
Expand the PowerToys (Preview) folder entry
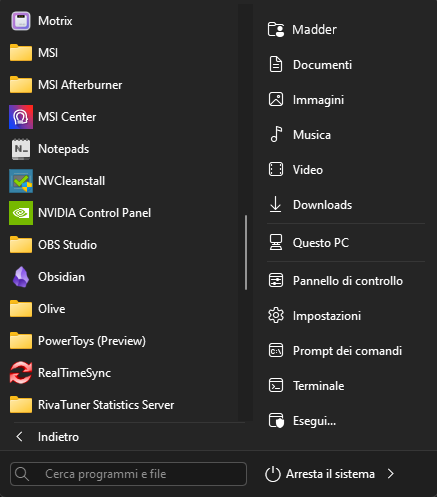(x=123, y=341)
